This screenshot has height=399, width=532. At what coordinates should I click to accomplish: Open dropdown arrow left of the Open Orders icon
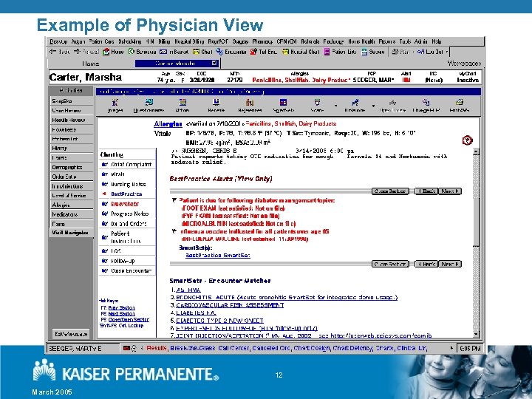pos(373,106)
